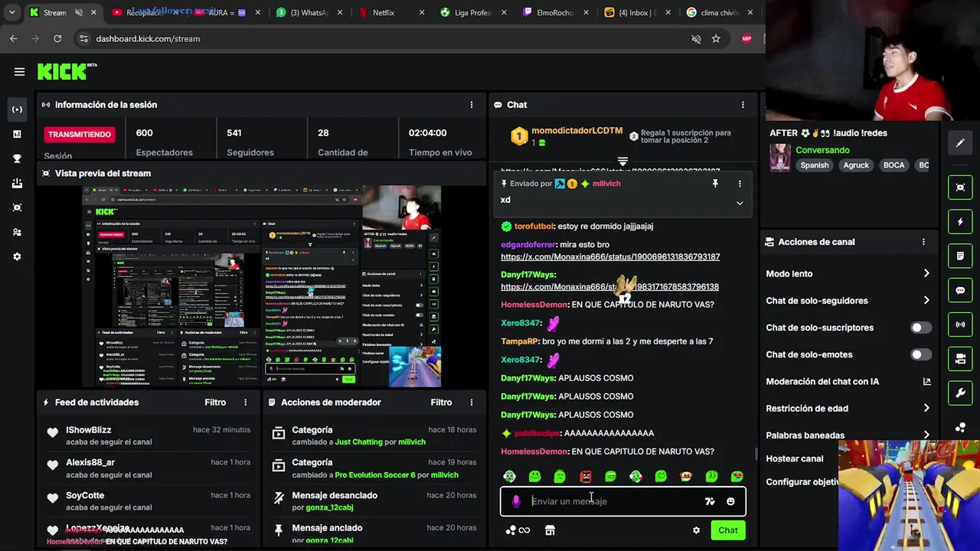Click the 7TV emote icon in chat input
Viewport: 980px width, 551px height.
[710, 501]
